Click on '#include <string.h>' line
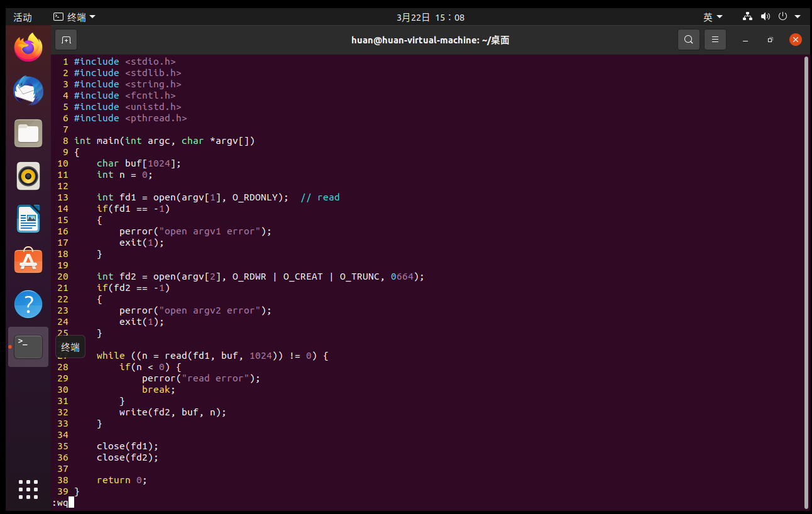This screenshot has height=514, width=812. 128,84
